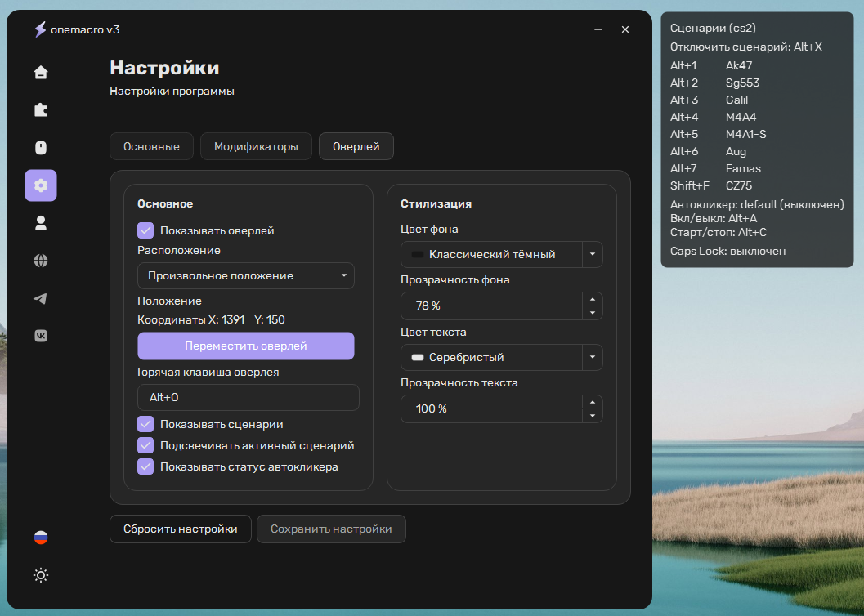Open the user profile section

(x=41, y=222)
